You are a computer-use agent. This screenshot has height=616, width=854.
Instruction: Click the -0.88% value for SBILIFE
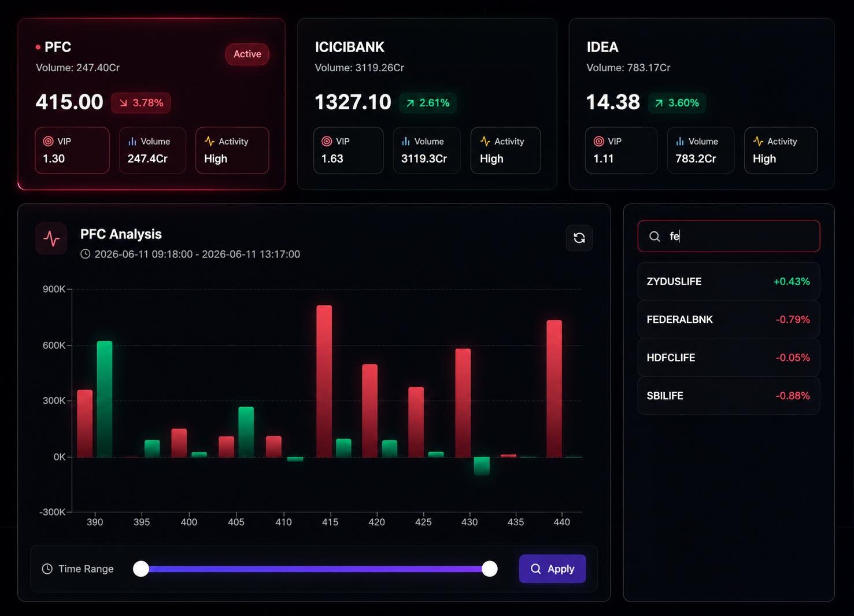pyautogui.click(x=793, y=396)
